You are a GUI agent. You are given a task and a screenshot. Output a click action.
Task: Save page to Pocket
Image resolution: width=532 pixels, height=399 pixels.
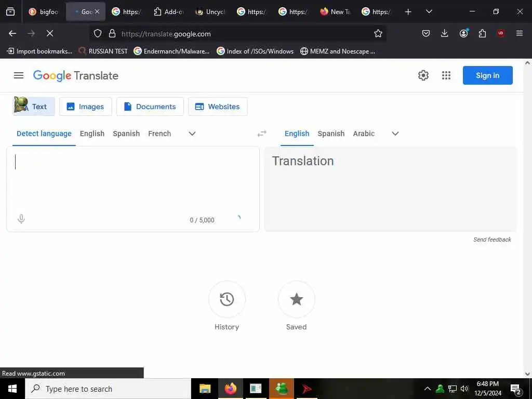[426, 33]
